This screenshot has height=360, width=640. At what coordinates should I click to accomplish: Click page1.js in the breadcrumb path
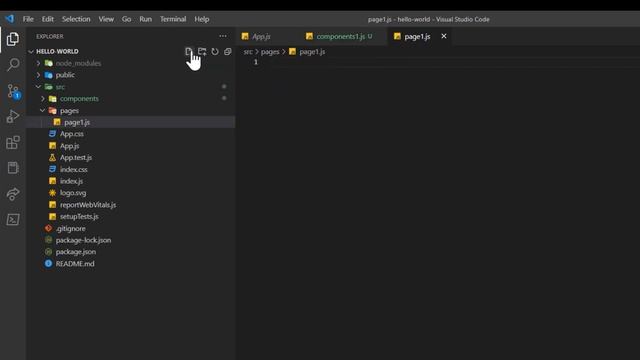[x=312, y=52]
